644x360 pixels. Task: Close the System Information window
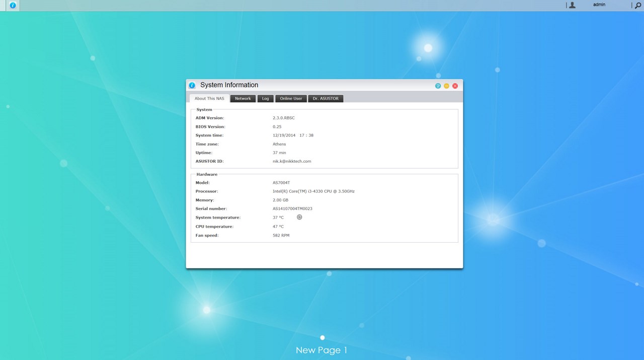tap(455, 86)
